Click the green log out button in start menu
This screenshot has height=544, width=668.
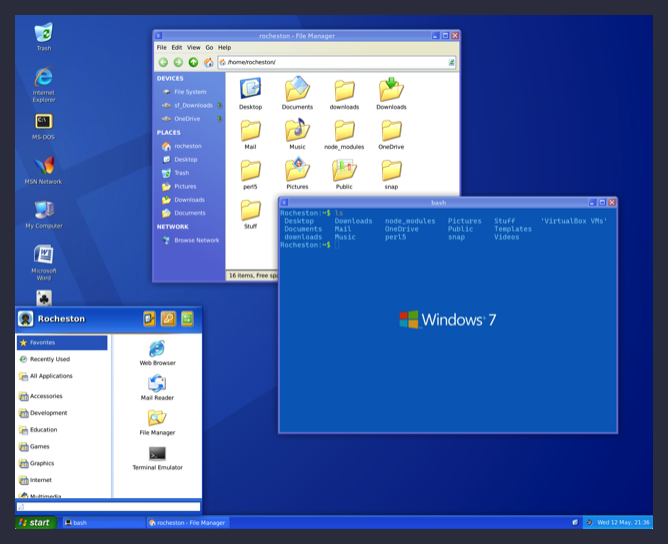click(187, 319)
